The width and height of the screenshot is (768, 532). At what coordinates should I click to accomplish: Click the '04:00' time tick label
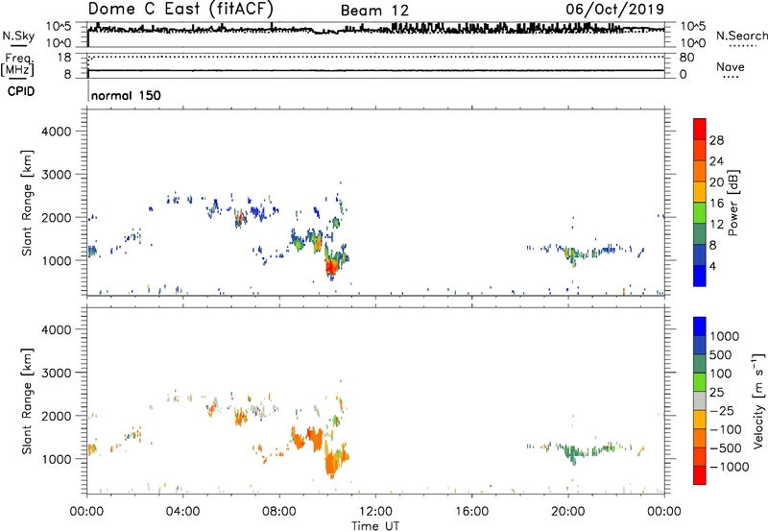pyautogui.click(x=182, y=512)
